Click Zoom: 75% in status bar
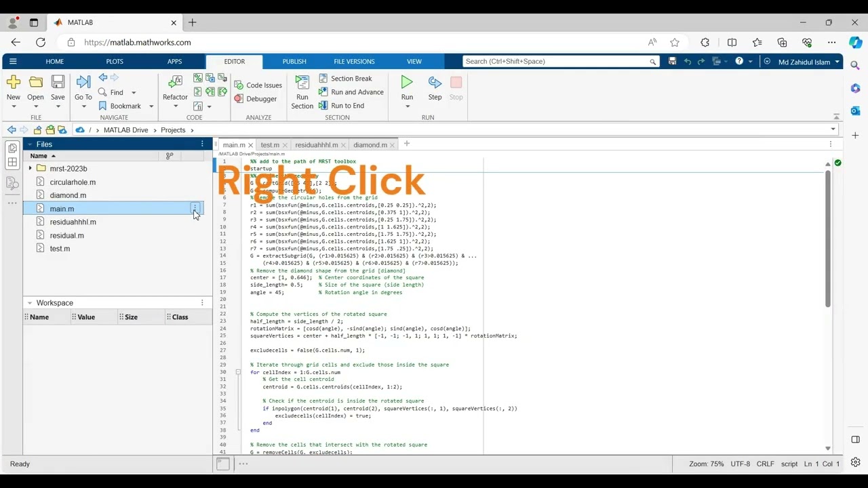868x488 pixels. coord(706,464)
